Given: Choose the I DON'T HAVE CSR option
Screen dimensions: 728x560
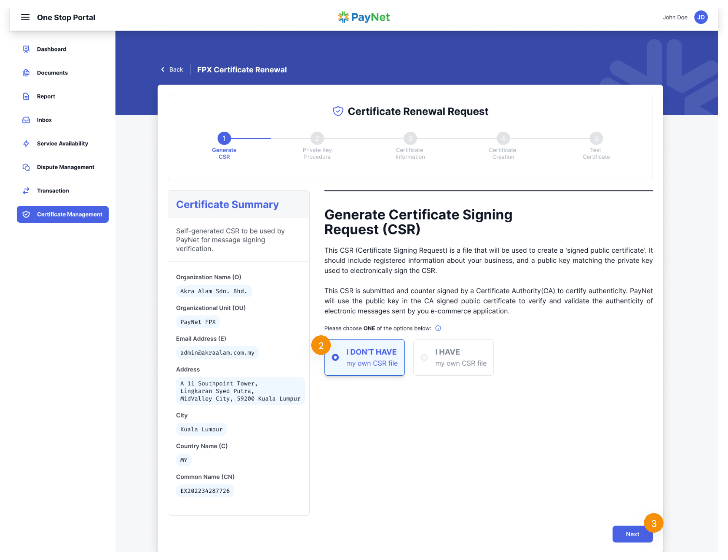Looking at the screenshot, I should [364, 357].
